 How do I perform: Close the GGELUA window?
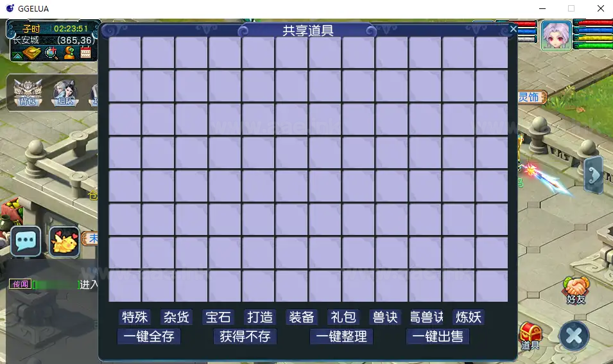[601, 8]
